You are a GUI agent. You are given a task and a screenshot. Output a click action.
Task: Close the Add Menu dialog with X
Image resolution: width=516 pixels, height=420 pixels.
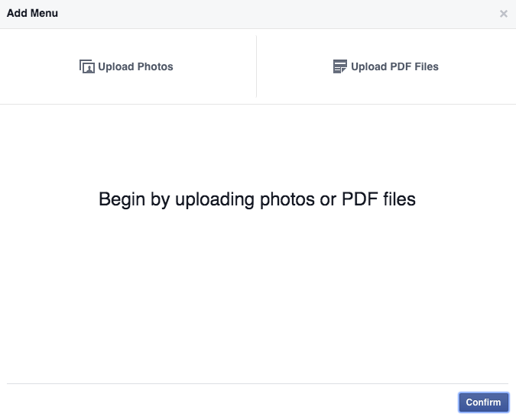[504, 14]
